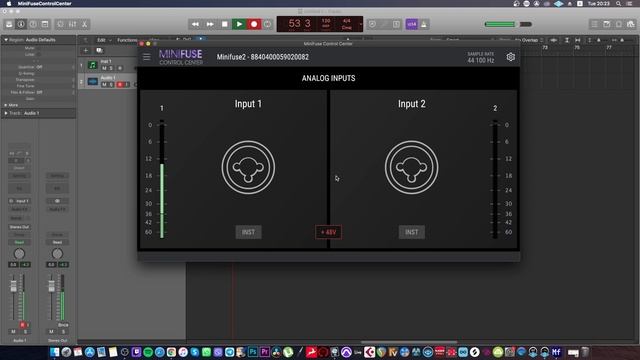Mute the Audio 1 track in header

104,84
